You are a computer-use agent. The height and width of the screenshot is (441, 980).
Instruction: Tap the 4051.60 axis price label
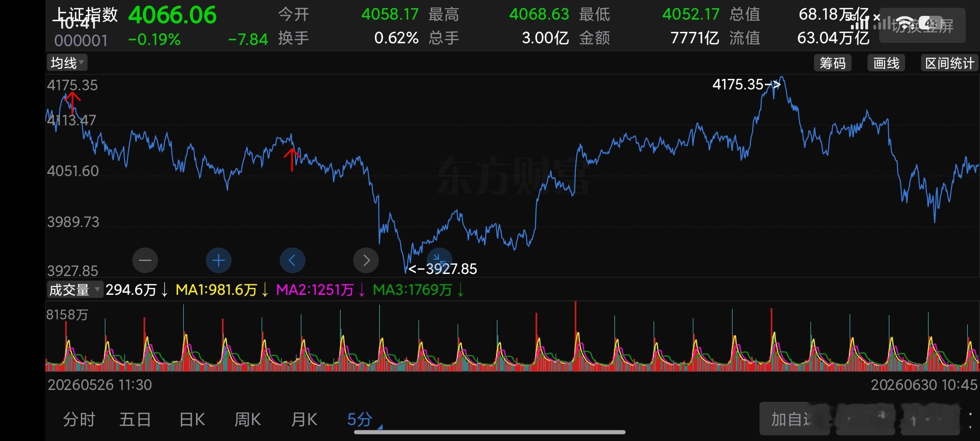tap(73, 171)
